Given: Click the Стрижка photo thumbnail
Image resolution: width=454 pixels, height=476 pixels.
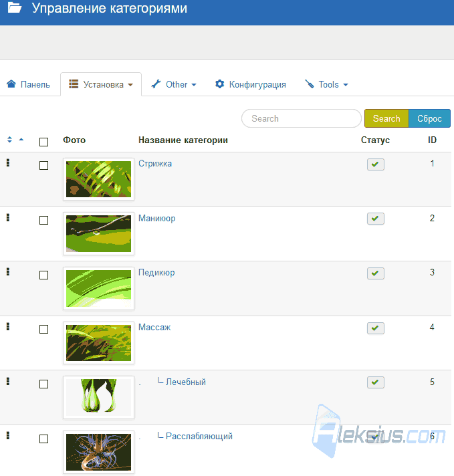Looking at the screenshot, I should [x=98, y=179].
